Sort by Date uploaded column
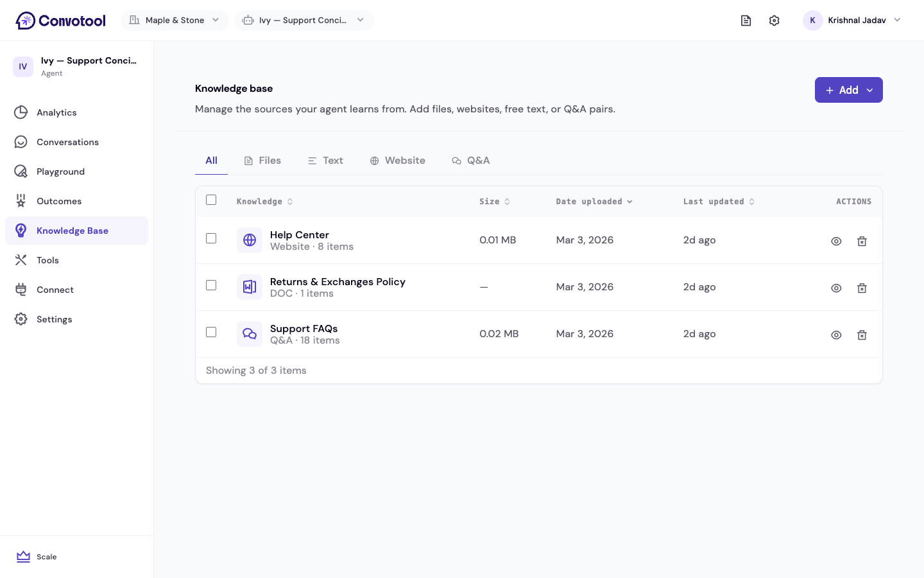The image size is (924, 578). 594,202
